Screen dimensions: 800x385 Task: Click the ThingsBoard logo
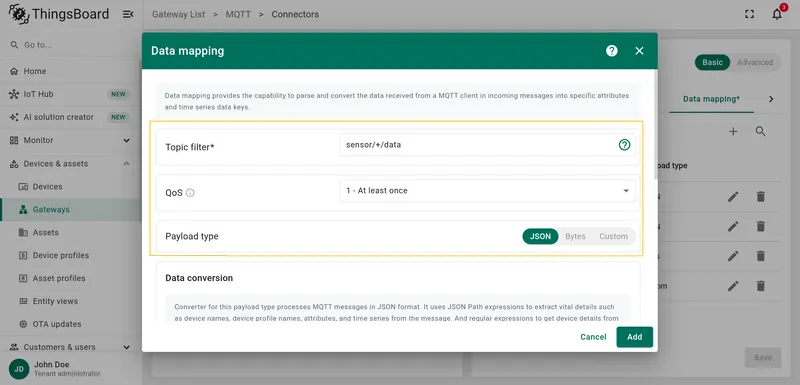(59, 14)
